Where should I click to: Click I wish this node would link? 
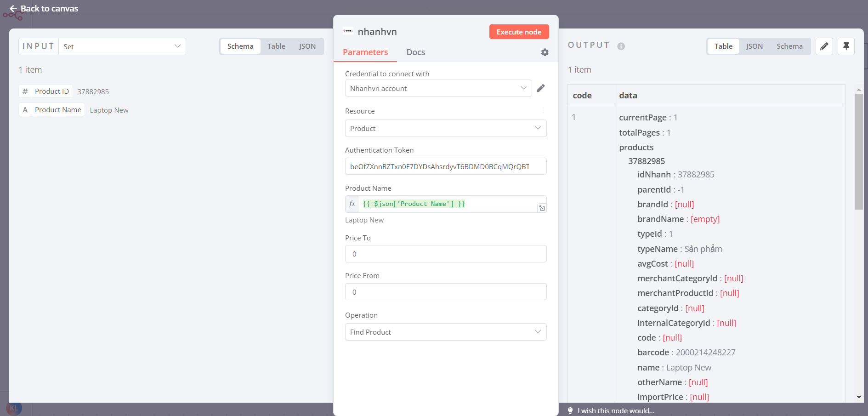click(x=616, y=410)
